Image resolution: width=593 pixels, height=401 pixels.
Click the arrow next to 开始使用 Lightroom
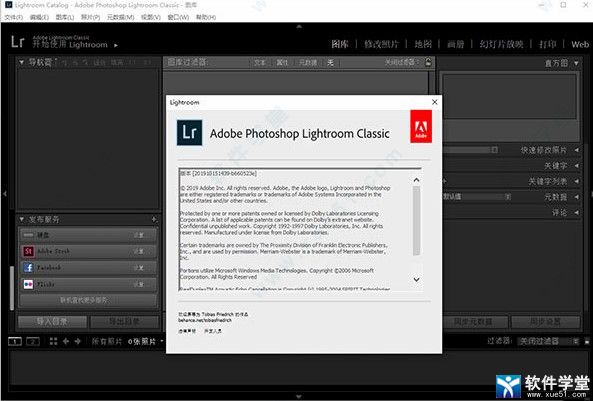(x=116, y=45)
